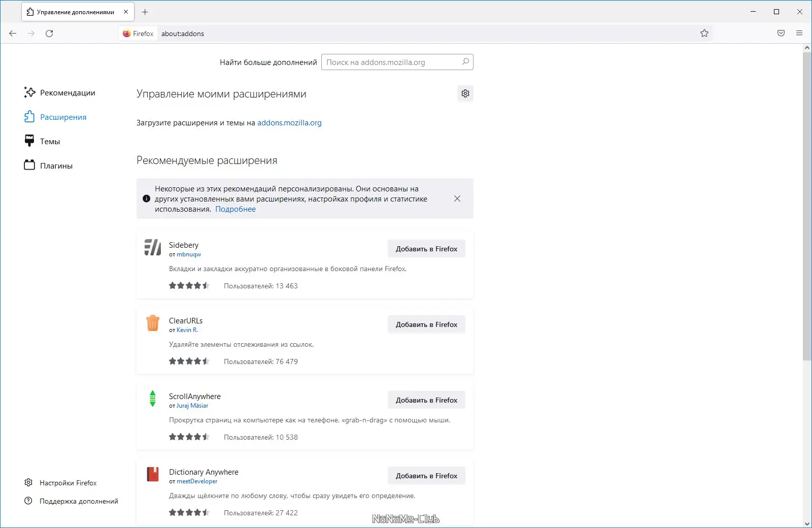Viewport: 812px width, 528px height.
Task: Click the text Пользователей: 13 463
Action: click(x=261, y=286)
